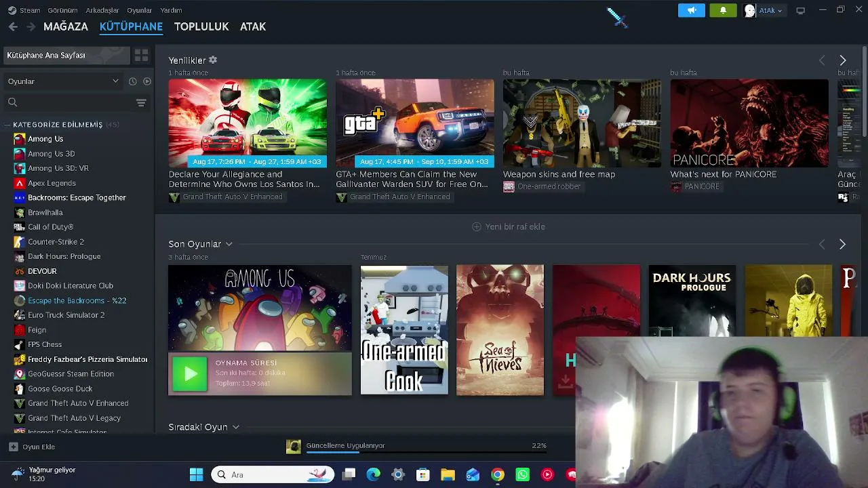Launch Microsoft Edge from the taskbar

coord(374,474)
